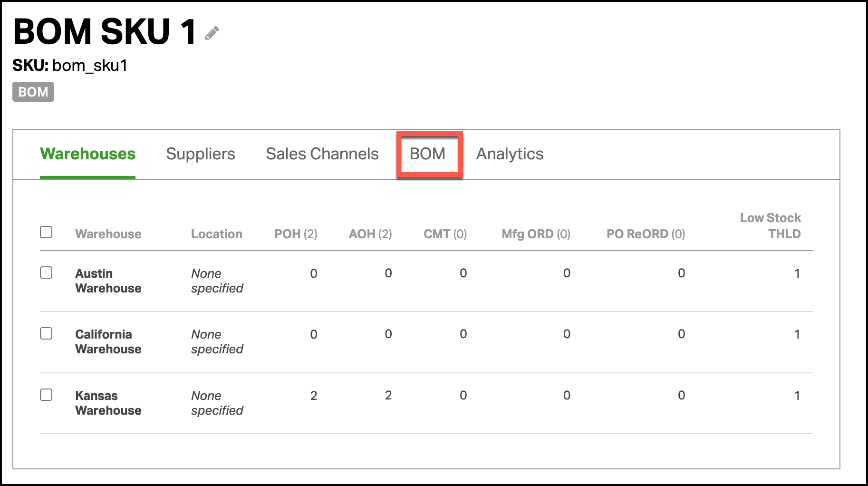
Task: Sort by the AOH column header
Action: (370, 234)
